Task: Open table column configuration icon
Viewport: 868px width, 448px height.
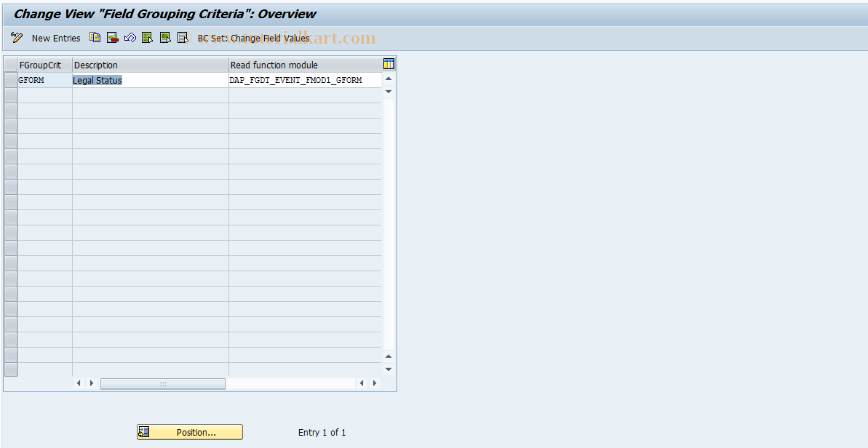Action: [389, 64]
